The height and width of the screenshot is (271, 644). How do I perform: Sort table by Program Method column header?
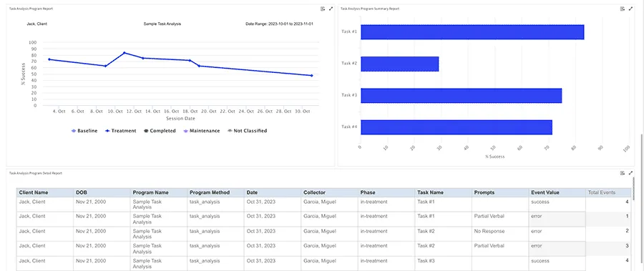click(x=215, y=192)
